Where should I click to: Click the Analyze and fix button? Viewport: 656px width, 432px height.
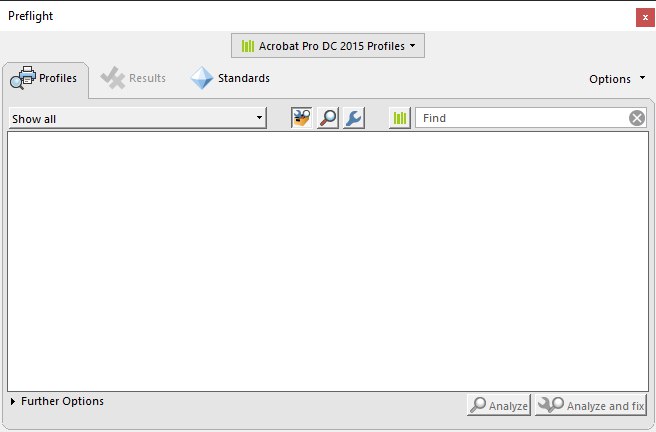591,405
